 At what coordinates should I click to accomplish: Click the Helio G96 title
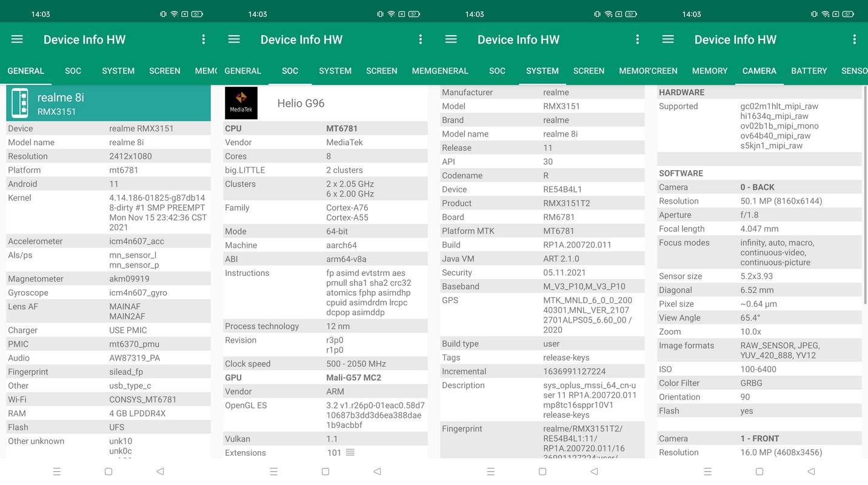tap(301, 103)
